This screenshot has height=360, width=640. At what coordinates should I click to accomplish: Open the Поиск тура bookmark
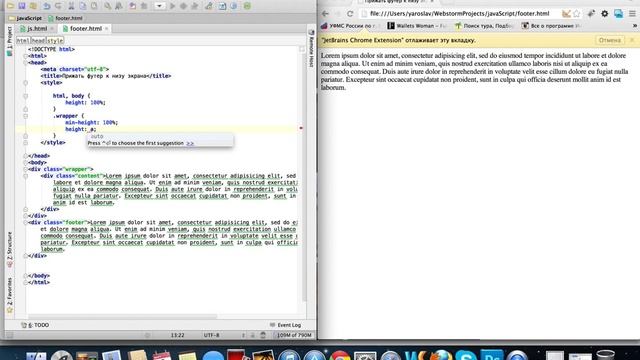tap(484, 26)
